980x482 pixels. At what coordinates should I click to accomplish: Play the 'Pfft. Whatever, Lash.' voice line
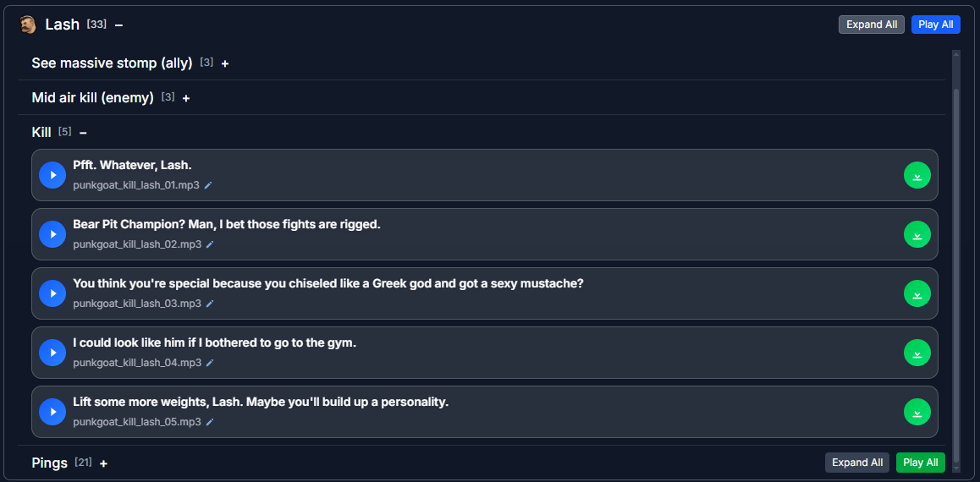click(52, 175)
